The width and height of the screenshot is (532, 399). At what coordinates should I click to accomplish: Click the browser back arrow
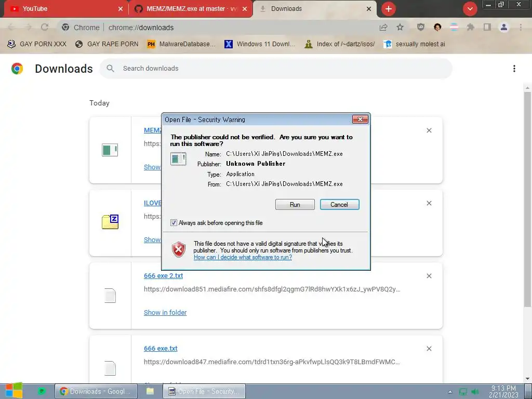point(11,27)
